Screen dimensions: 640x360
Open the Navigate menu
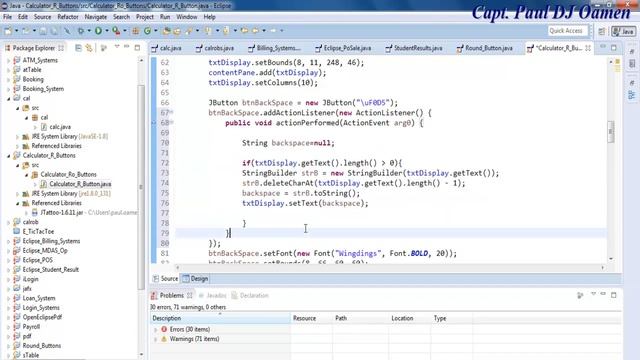96,17
